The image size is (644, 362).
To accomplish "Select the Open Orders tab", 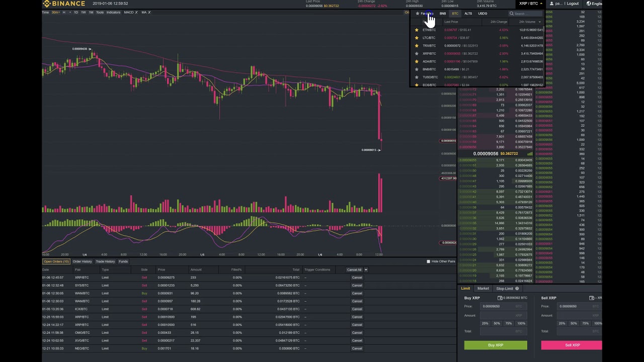I will (x=56, y=261).
